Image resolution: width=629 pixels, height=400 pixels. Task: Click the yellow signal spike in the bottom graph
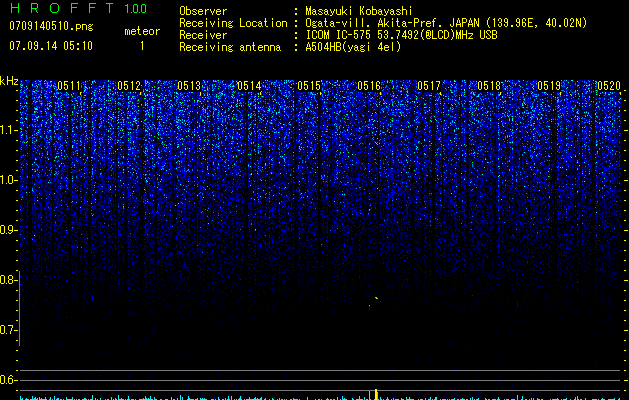pos(376,394)
